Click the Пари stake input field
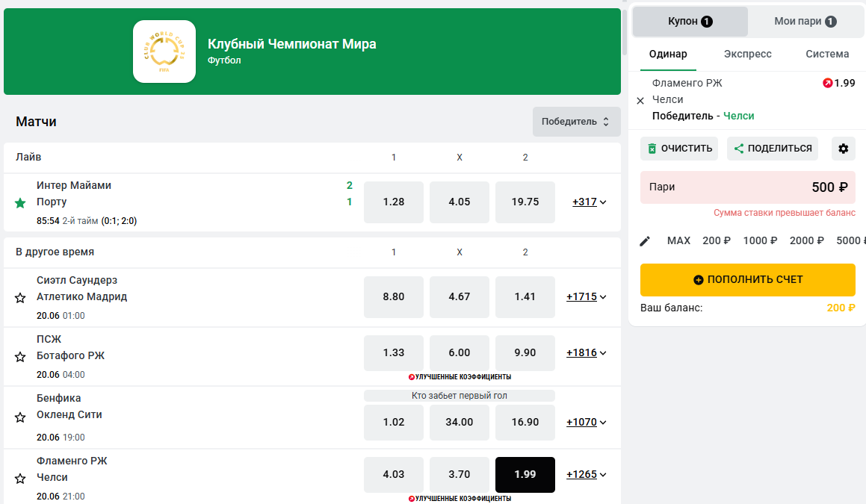This screenshot has height=504, width=866. 748,187
